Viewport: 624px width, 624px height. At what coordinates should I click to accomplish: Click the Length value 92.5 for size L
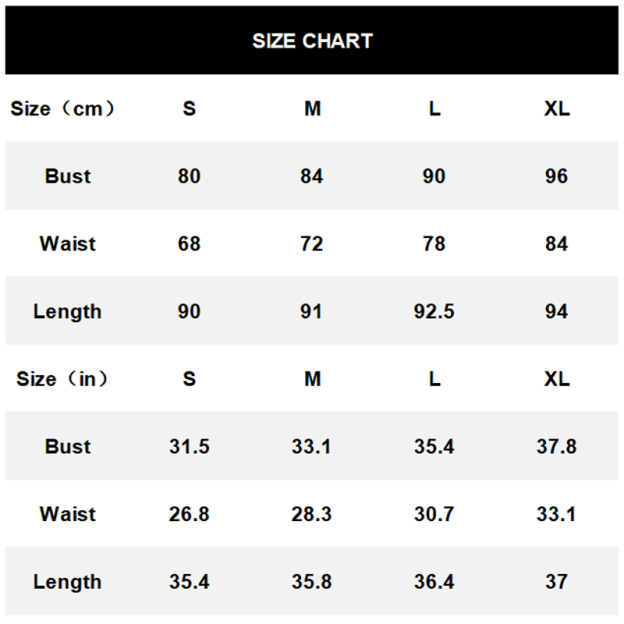tap(434, 311)
